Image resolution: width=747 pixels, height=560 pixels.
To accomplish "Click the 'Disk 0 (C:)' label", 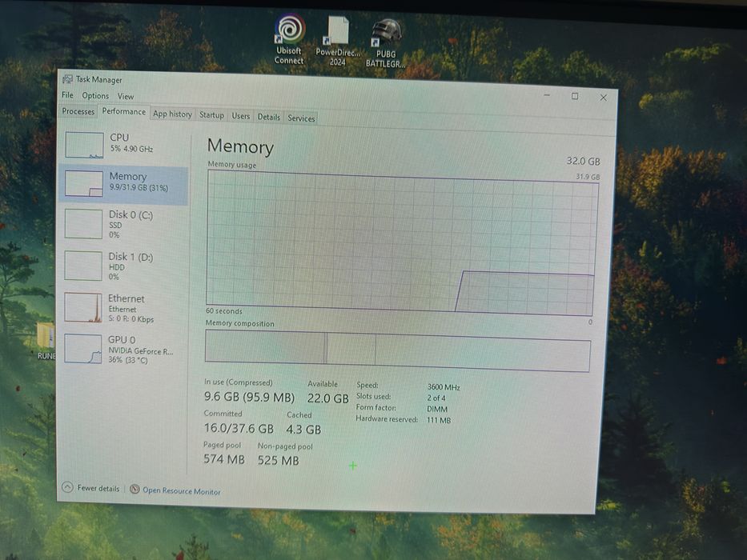I will click(131, 214).
